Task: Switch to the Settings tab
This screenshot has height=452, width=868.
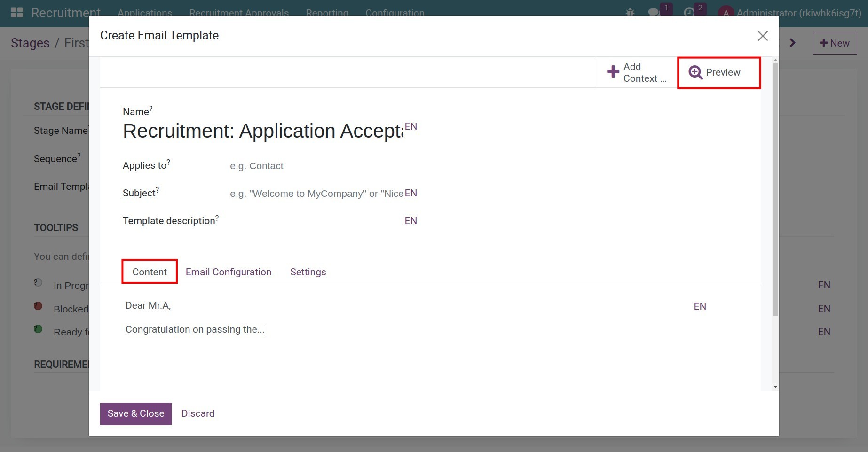Action: click(308, 272)
